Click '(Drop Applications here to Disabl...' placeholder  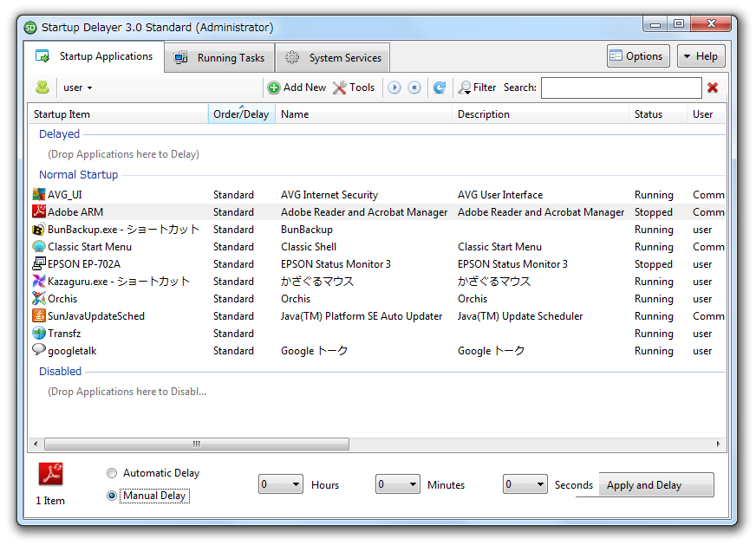click(127, 392)
